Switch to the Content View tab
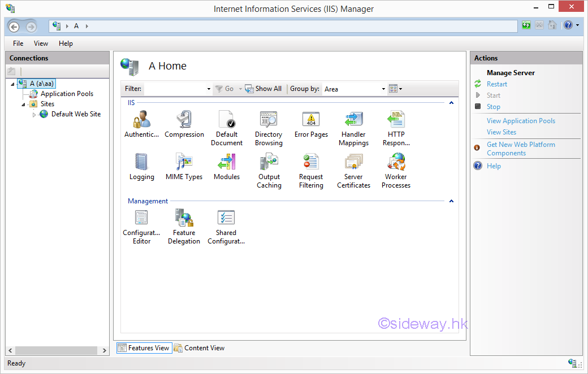Image resolution: width=588 pixels, height=374 pixels. coord(199,348)
